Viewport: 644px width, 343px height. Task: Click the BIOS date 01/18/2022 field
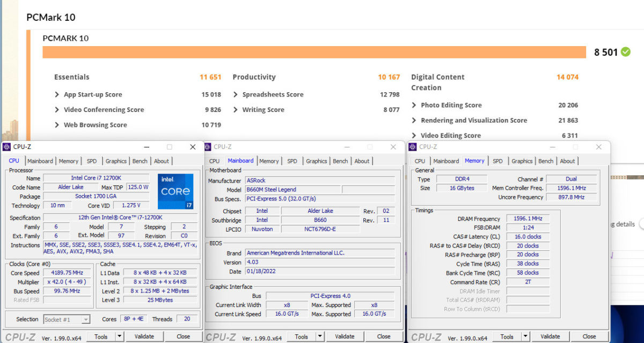320,272
